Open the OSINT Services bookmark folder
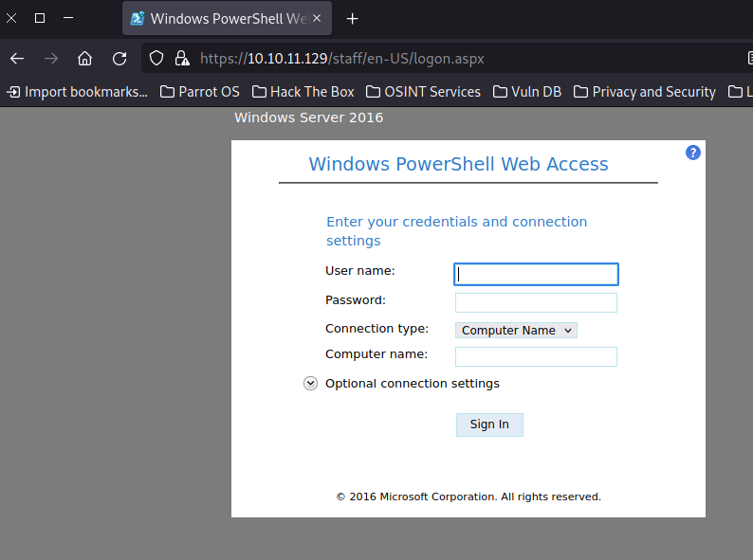 click(x=423, y=92)
